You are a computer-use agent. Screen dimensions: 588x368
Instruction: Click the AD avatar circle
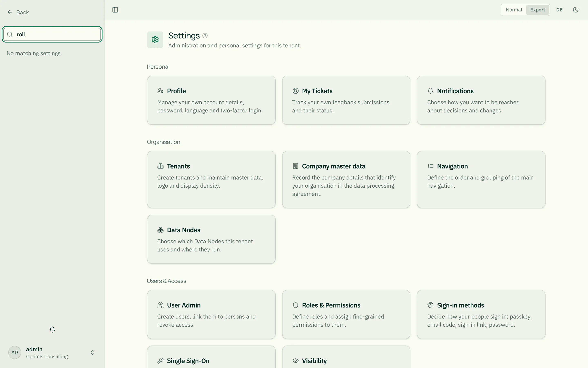pyautogui.click(x=15, y=353)
